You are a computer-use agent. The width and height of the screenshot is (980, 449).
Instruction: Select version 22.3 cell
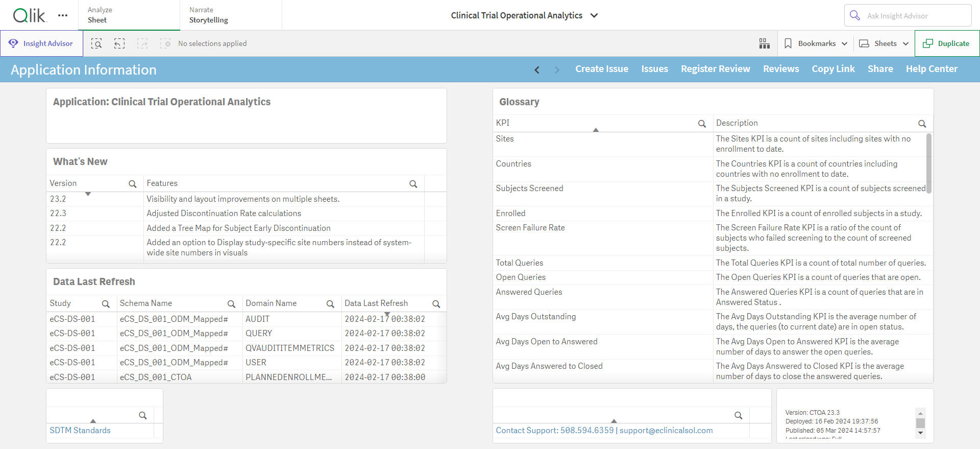(x=95, y=214)
